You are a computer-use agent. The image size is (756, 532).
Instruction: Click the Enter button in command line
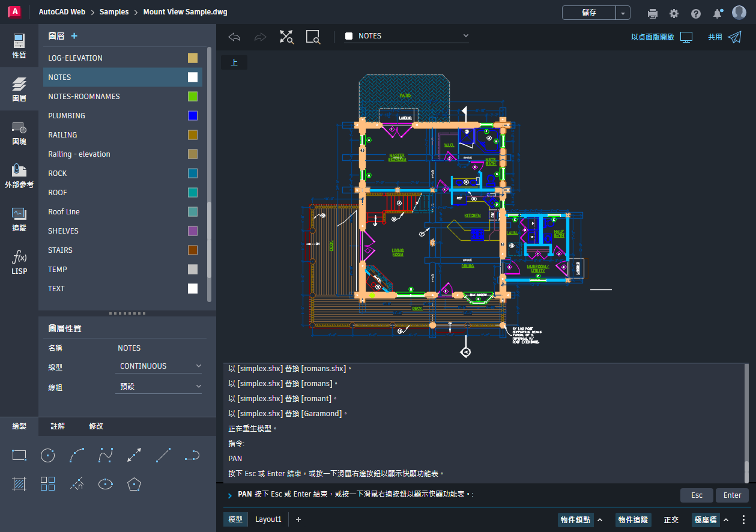tap(732, 495)
